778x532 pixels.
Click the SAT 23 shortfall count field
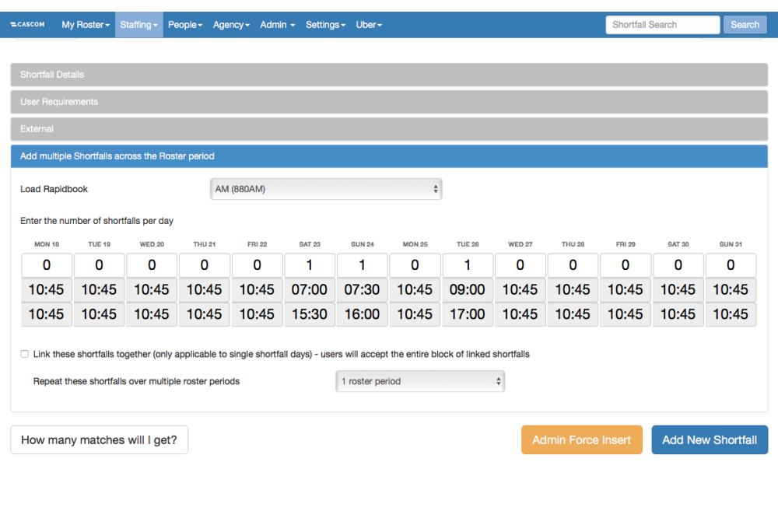click(x=310, y=265)
